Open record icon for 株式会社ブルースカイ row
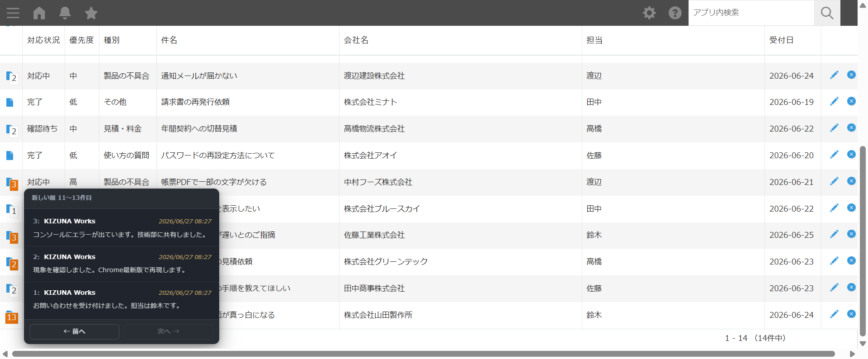The width and height of the screenshot is (868, 359). [x=11, y=210]
